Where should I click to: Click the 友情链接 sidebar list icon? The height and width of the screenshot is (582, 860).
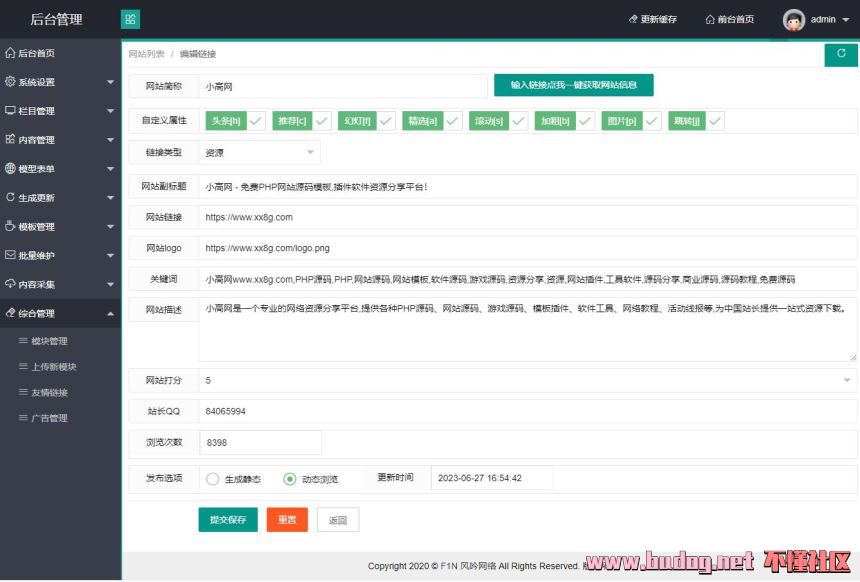point(23,393)
